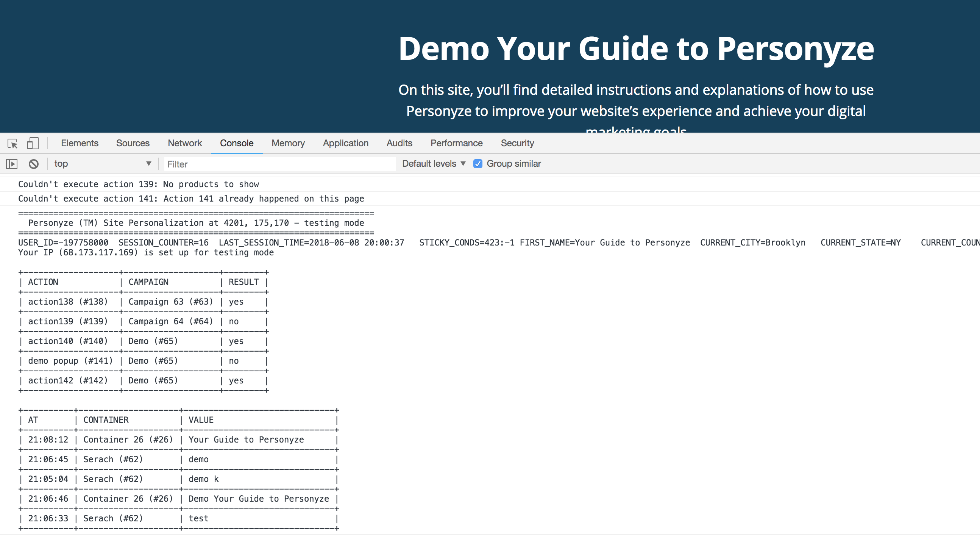Image resolution: width=980 pixels, height=535 pixels.
Task: Open the Security tab
Action: [517, 143]
